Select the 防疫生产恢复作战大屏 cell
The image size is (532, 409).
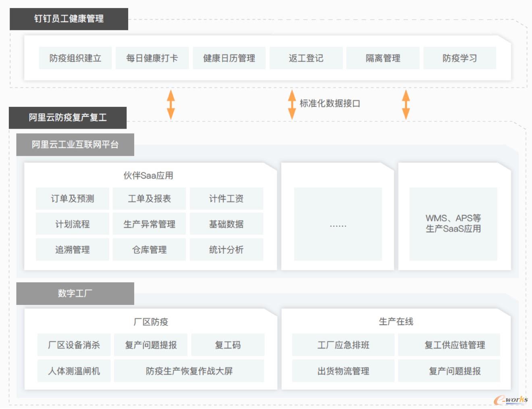pyautogui.click(x=189, y=371)
